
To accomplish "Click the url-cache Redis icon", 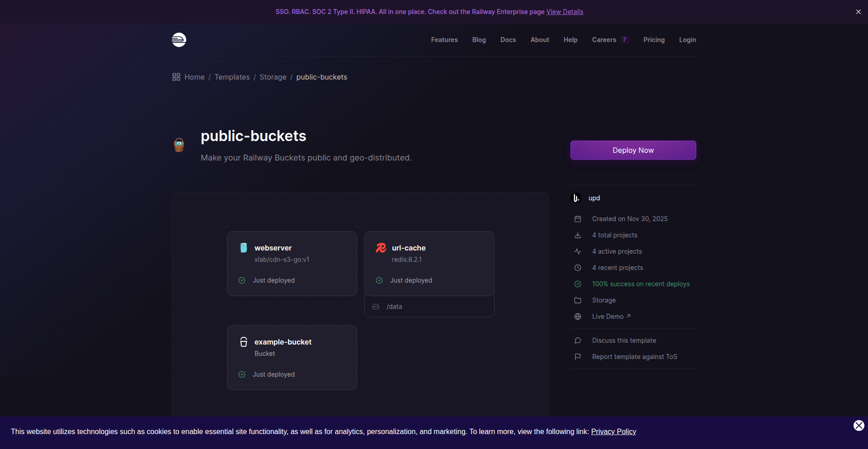I will [381, 247].
